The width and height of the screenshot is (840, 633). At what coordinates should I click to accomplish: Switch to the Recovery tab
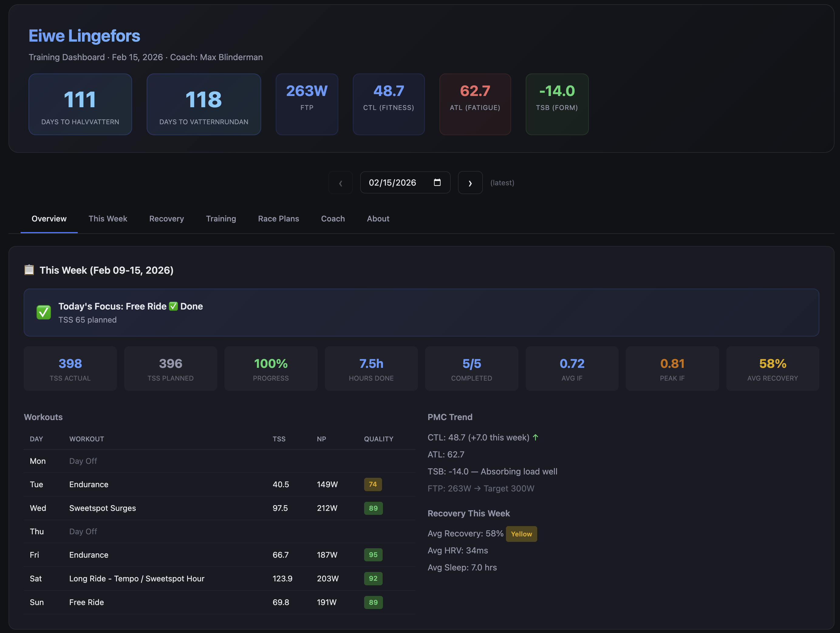point(166,219)
